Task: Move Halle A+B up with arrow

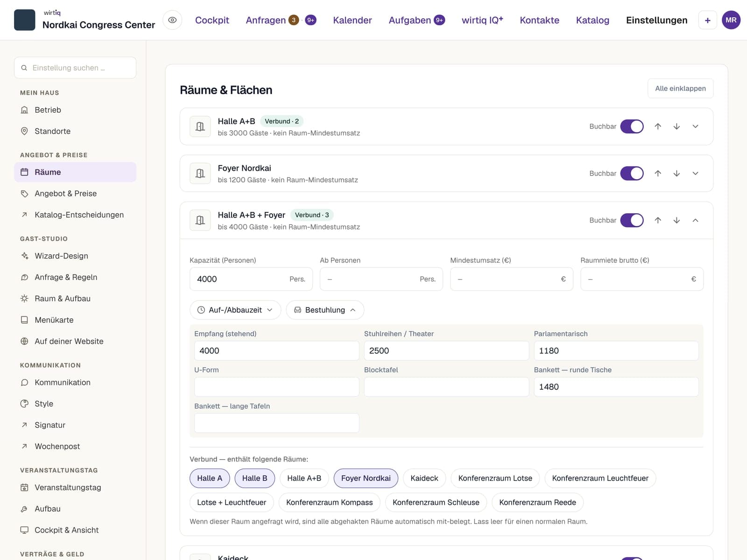Action: [658, 126]
